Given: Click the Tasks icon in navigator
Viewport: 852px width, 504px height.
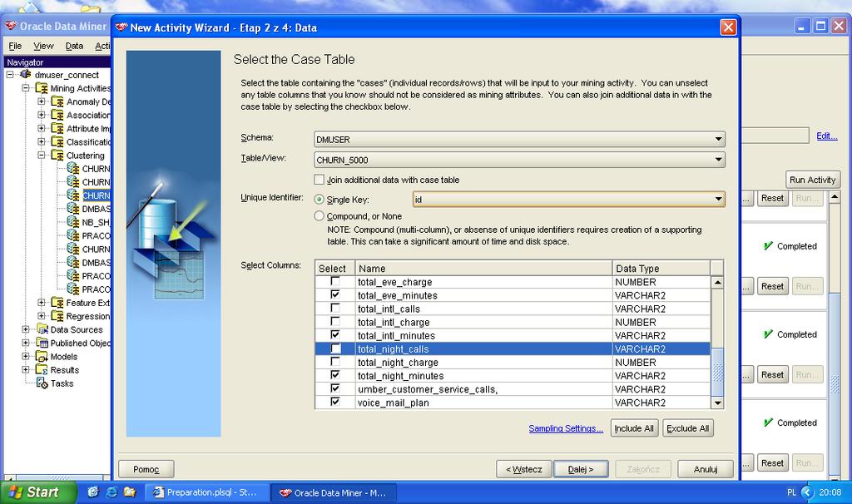Looking at the screenshot, I should (x=42, y=383).
